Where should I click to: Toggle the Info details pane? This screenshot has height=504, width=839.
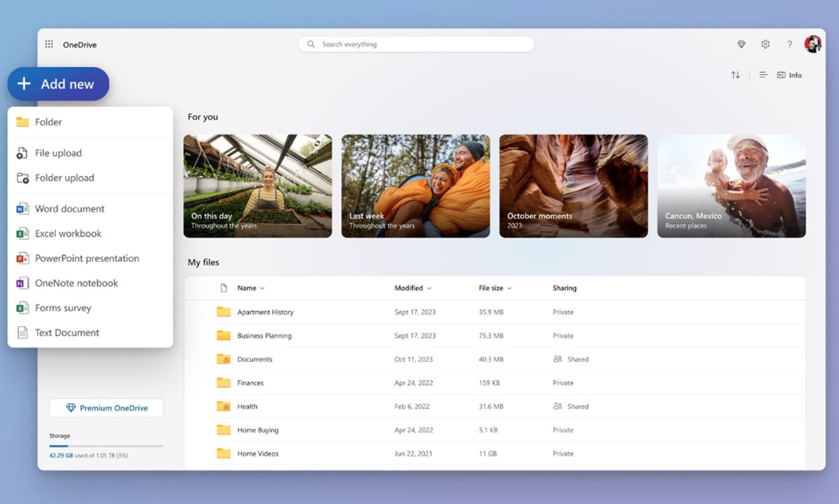[x=789, y=75]
